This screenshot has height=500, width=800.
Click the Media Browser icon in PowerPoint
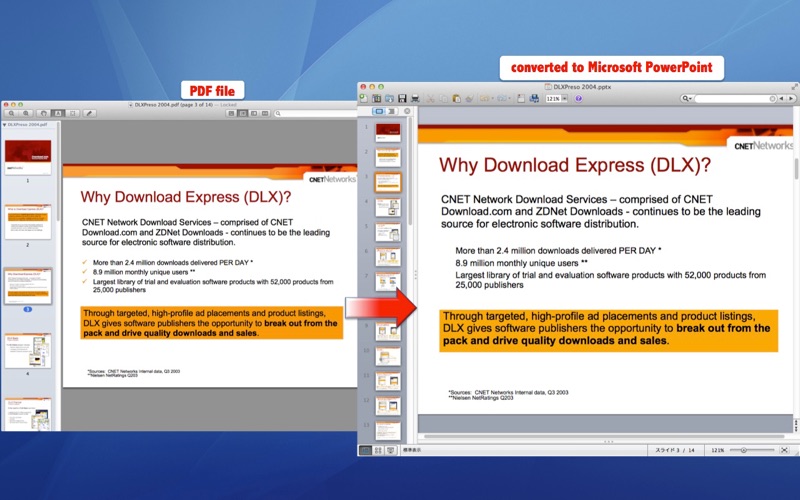coord(535,98)
